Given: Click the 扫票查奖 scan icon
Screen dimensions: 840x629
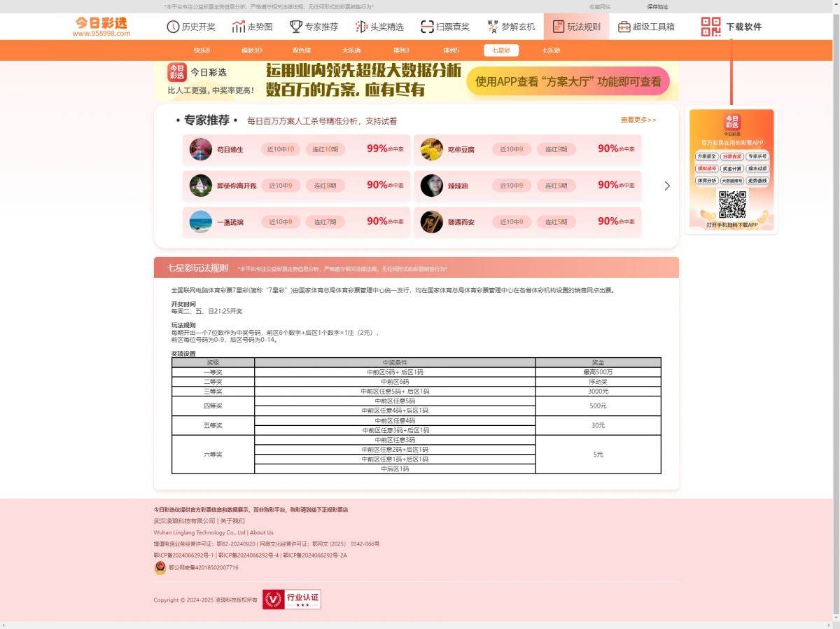Looking at the screenshot, I should click(x=427, y=27).
